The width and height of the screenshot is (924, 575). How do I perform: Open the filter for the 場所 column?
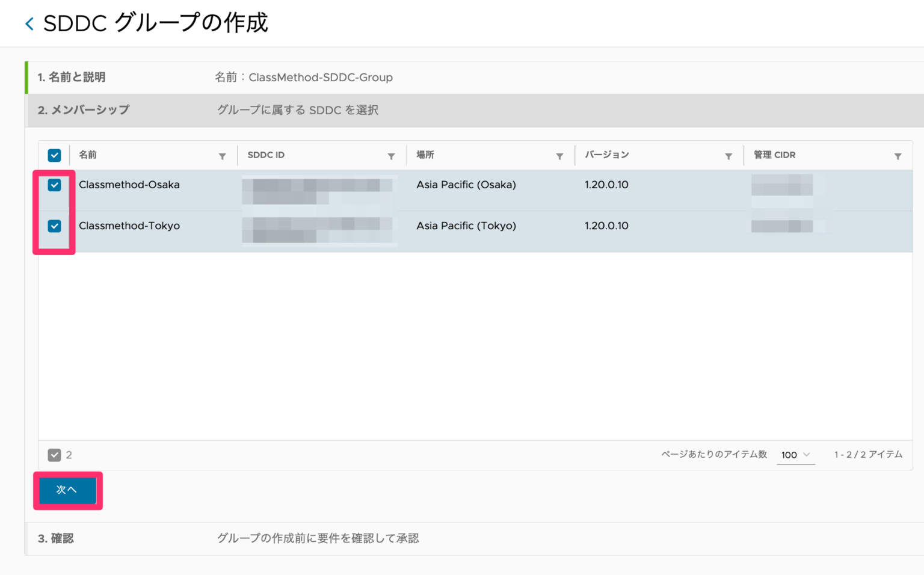click(560, 155)
